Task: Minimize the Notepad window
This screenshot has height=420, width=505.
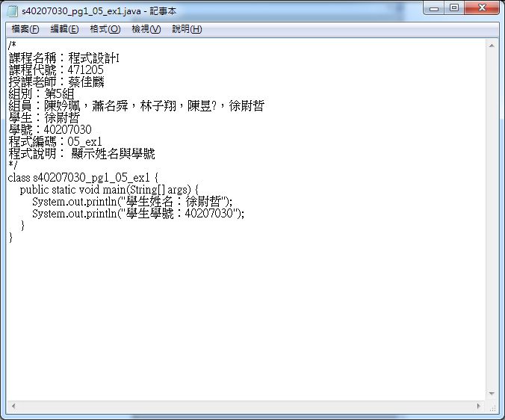Action: [434, 8]
